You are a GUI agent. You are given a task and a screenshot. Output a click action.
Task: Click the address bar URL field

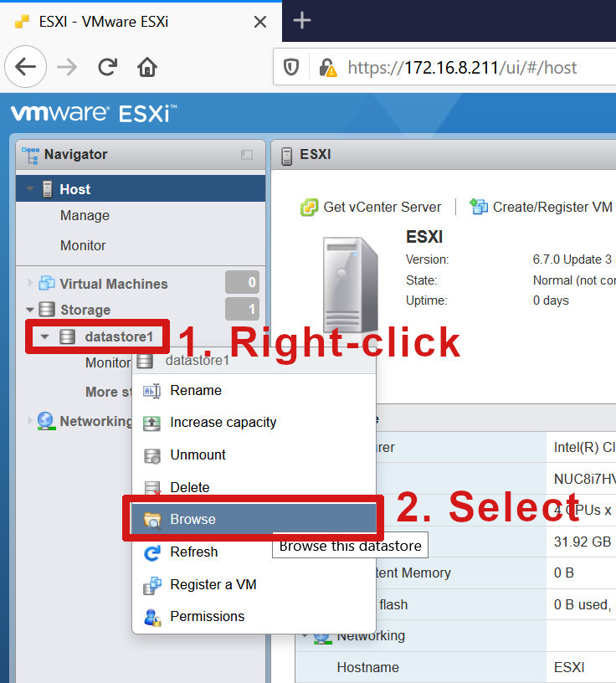click(x=462, y=68)
